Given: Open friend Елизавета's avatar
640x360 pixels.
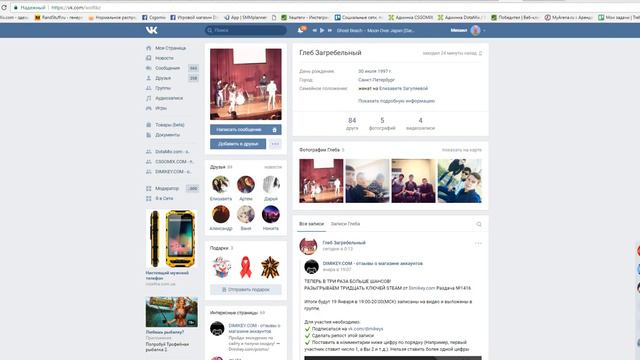Looking at the screenshot, I should click(220, 184).
